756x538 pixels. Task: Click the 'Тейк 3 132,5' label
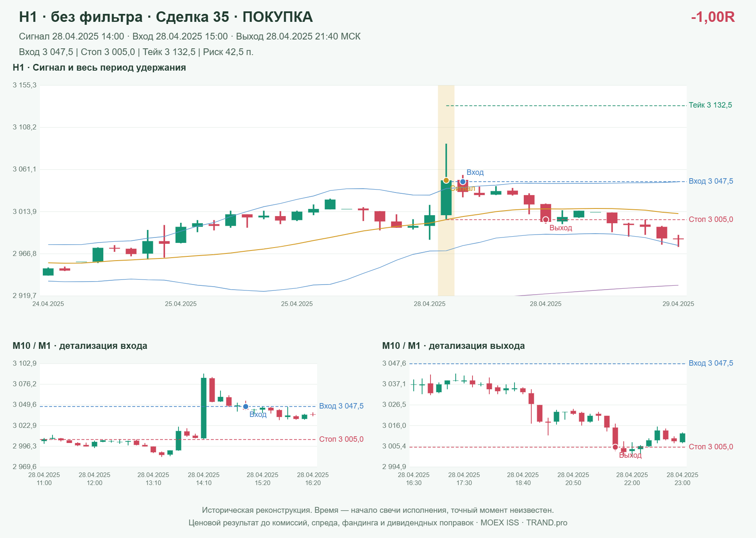click(710, 105)
